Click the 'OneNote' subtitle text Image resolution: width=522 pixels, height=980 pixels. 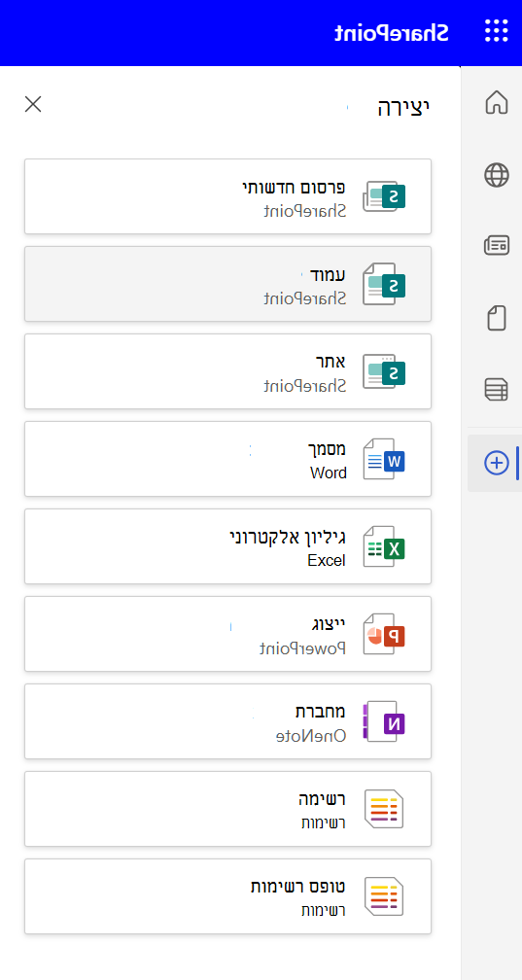click(x=311, y=736)
